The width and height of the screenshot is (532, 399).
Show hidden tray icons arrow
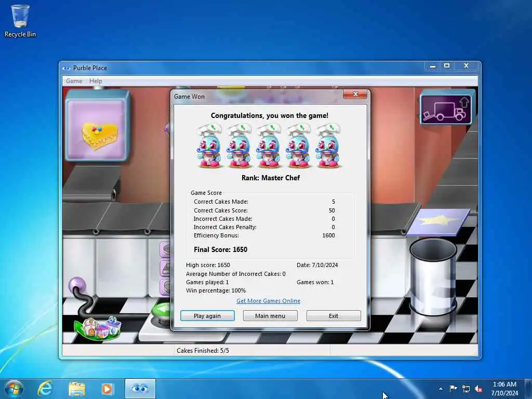[441, 389]
